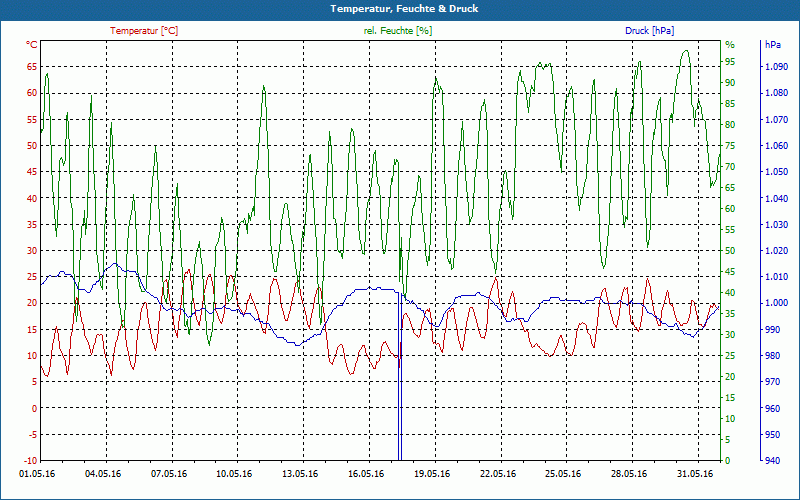The width and height of the screenshot is (800, 500).
Task: Click red temperature axis value "45"
Action: click(x=32, y=172)
